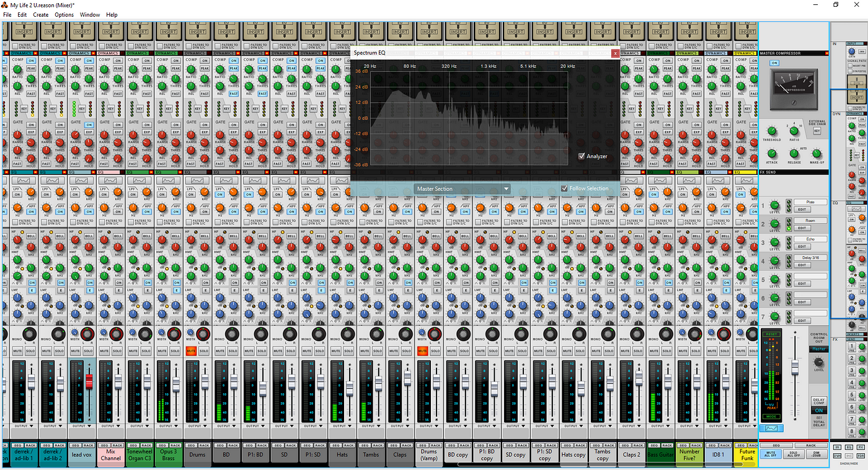The width and height of the screenshot is (868, 470).
Task: Open the OUTPUT selector on Mix Channel
Action: tap(112, 426)
